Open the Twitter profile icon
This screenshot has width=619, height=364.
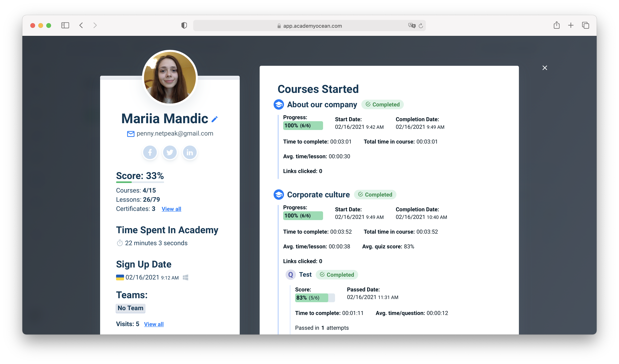pos(170,152)
